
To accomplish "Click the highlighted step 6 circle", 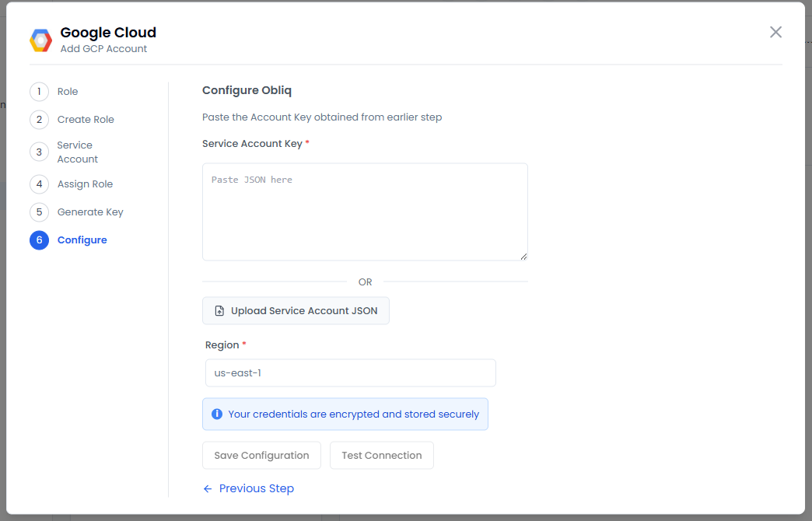I will click(x=39, y=240).
